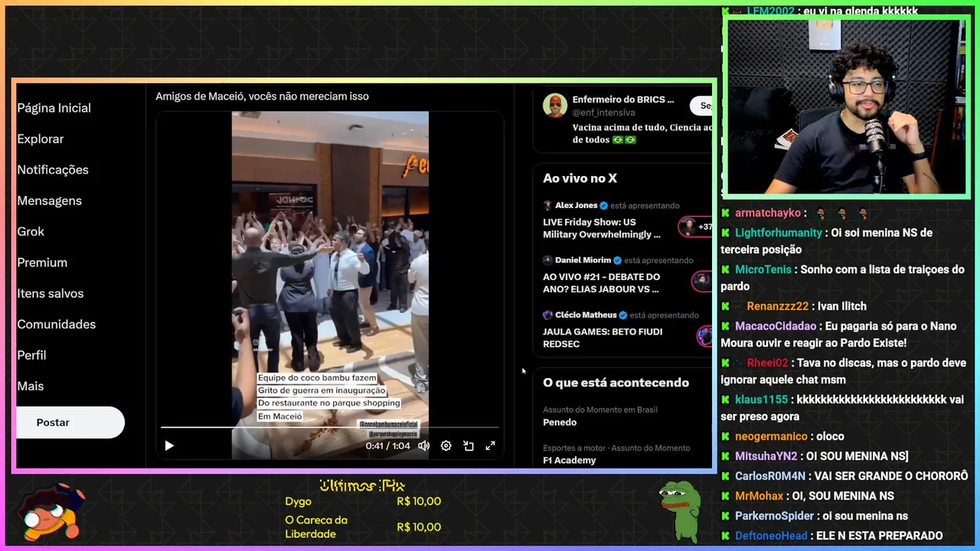Open F1 Academy trending topic
The height and width of the screenshot is (551, 980).
point(570,461)
